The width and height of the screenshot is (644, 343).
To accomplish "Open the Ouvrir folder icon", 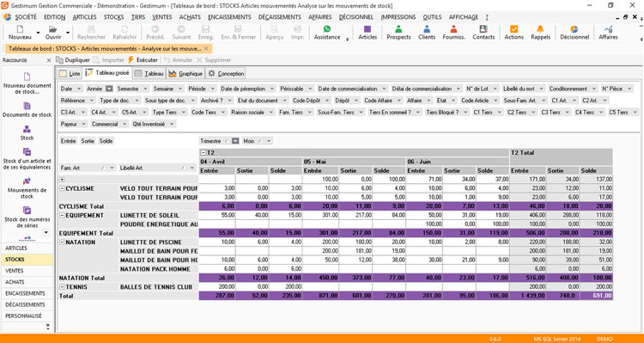I will pyautogui.click(x=52, y=29).
